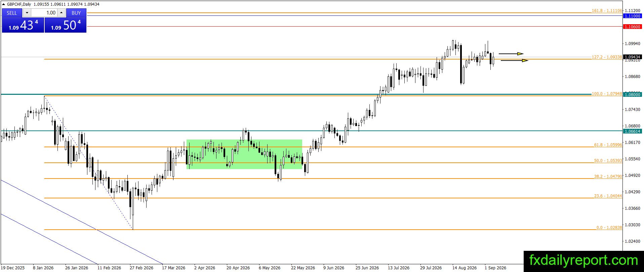Increase lot volume with up arrow
This screenshot has width=644, height=272.
[62, 13]
